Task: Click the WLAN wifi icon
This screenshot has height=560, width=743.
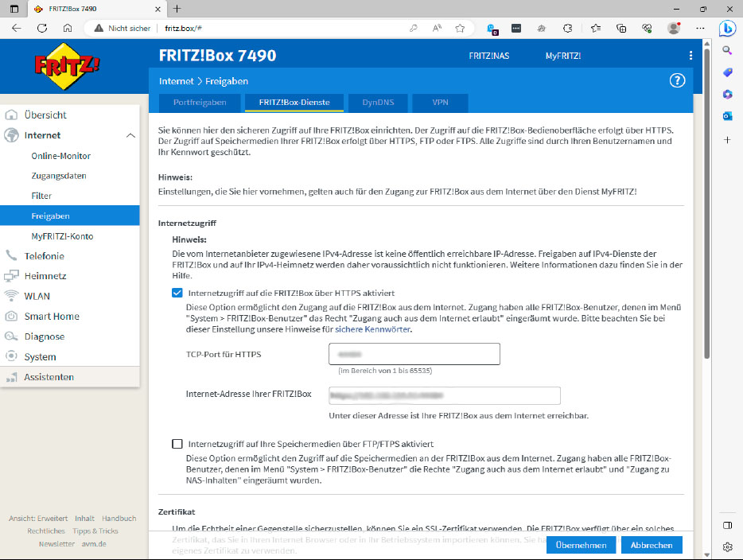Action: click(x=11, y=296)
